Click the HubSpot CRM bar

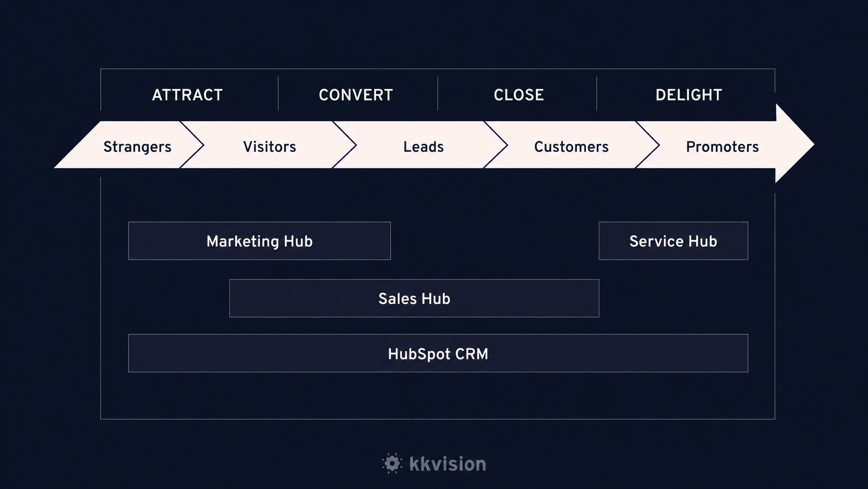(438, 353)
